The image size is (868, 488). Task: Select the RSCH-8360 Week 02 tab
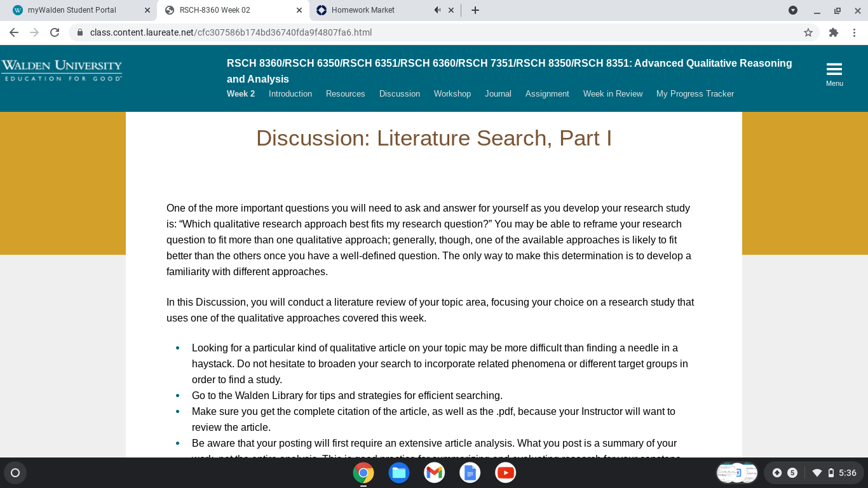click(x=233, y=10)
